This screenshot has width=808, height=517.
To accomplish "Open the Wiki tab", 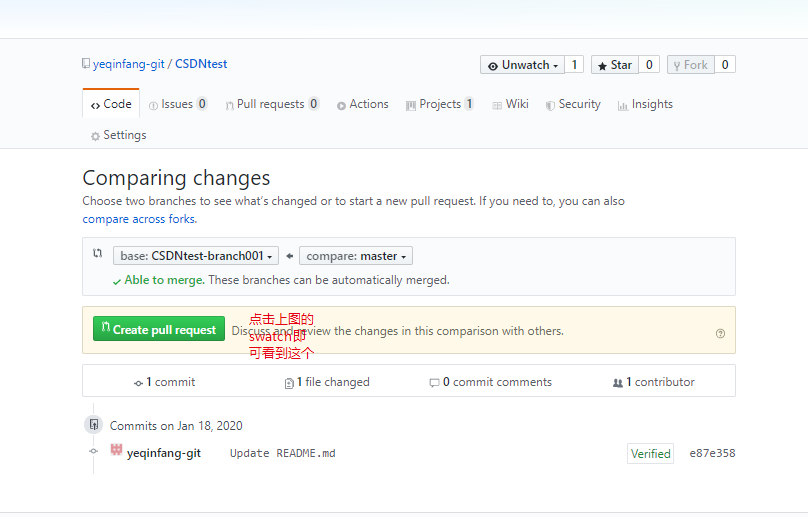I will pyautogui.click(x=511, y=104).
